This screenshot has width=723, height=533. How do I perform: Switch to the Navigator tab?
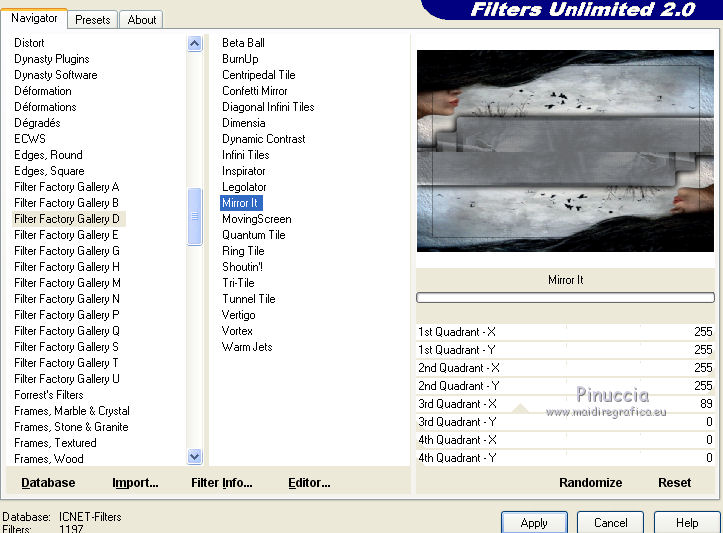tap(34, 18)
